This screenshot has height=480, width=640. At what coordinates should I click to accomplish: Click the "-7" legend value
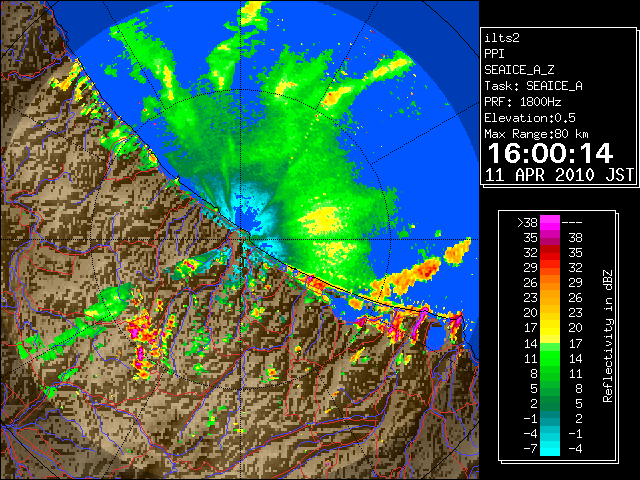click(x=530, y=448)
